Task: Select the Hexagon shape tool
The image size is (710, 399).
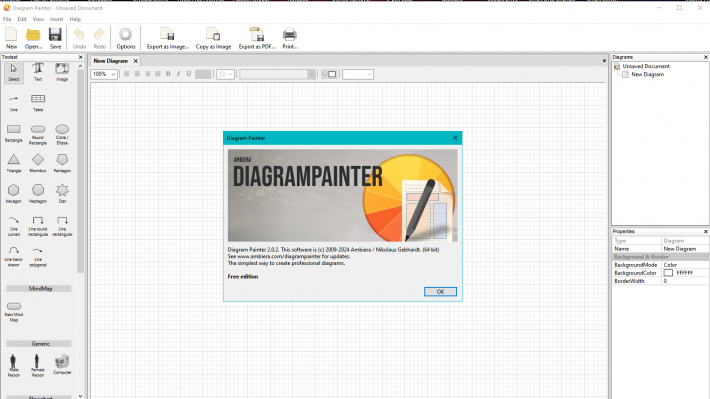Action: pyautogui.click(x=14, y=194)
